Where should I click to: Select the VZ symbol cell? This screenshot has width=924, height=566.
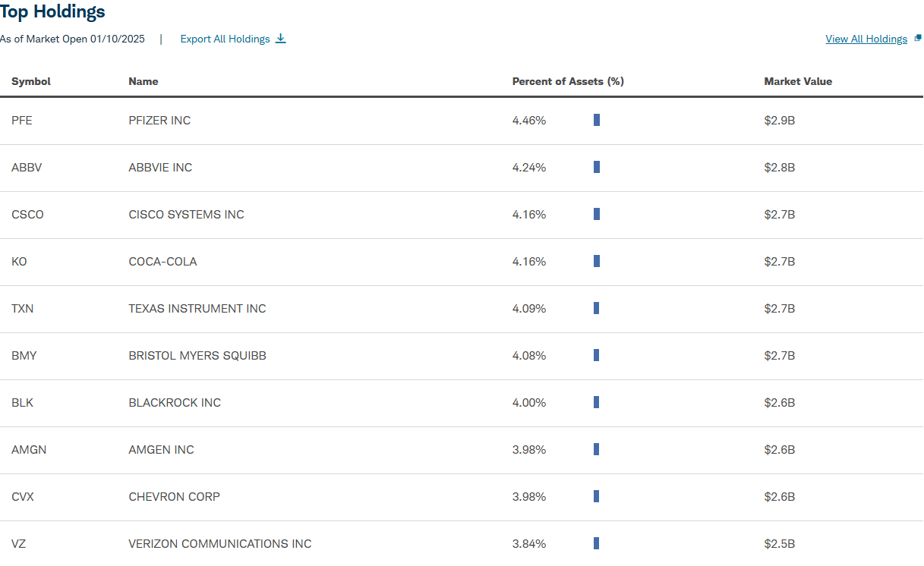pyautogui.click(x=19, y=543)
